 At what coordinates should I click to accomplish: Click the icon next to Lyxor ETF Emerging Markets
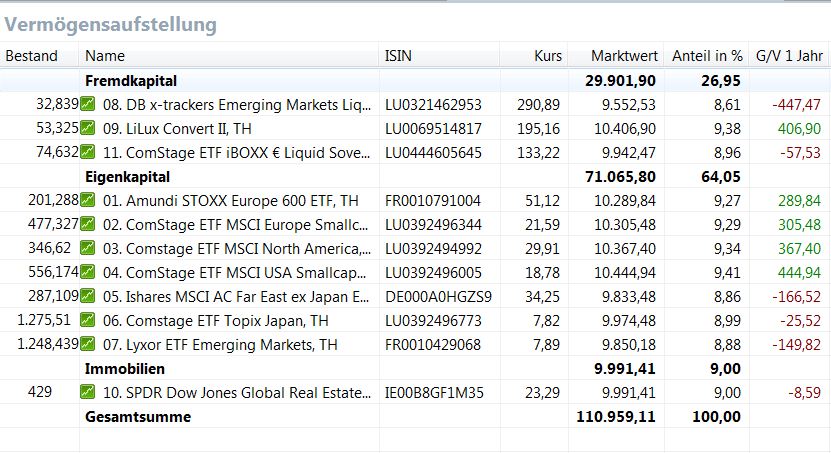pyautogui.click(x=88, y=344)
